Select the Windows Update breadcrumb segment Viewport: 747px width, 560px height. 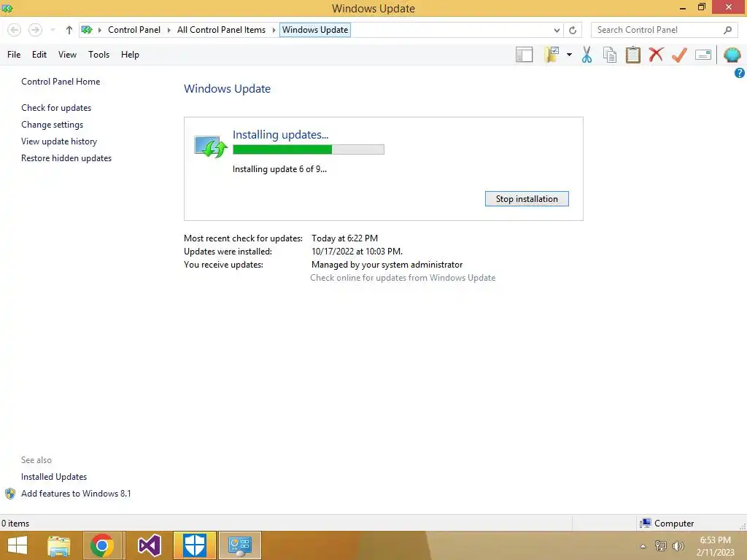pyautogui.click(x=315, y=30)
